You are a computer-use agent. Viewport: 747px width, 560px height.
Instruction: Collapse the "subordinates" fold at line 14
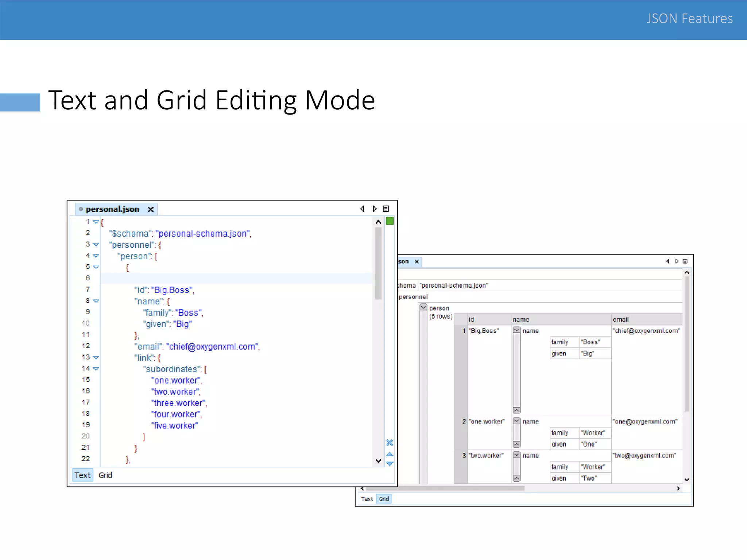96,369
